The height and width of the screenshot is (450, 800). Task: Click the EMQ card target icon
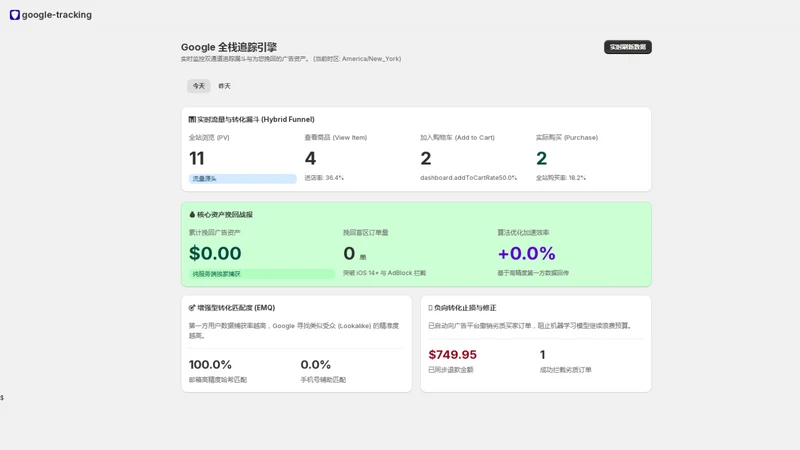[x=192, y=308]
